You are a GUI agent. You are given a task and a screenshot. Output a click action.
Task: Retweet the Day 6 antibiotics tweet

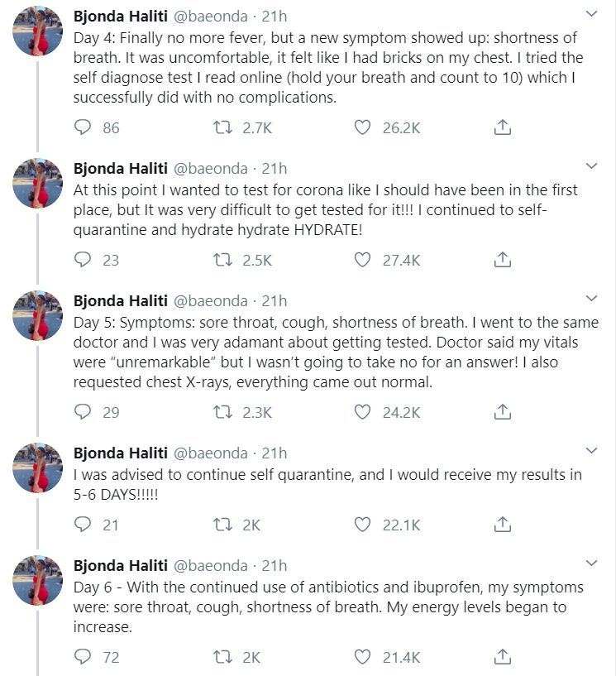pos(223,657)
